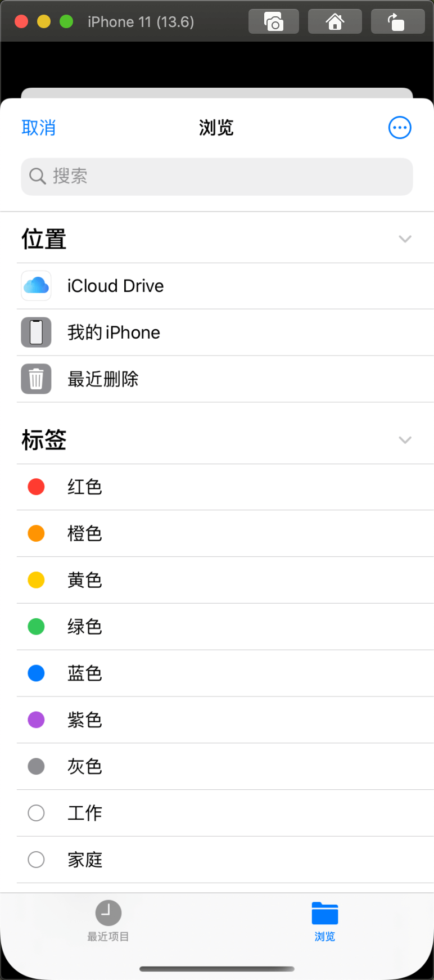
Task: Select the empty 工作 tag circle
Action: [37, 813]
